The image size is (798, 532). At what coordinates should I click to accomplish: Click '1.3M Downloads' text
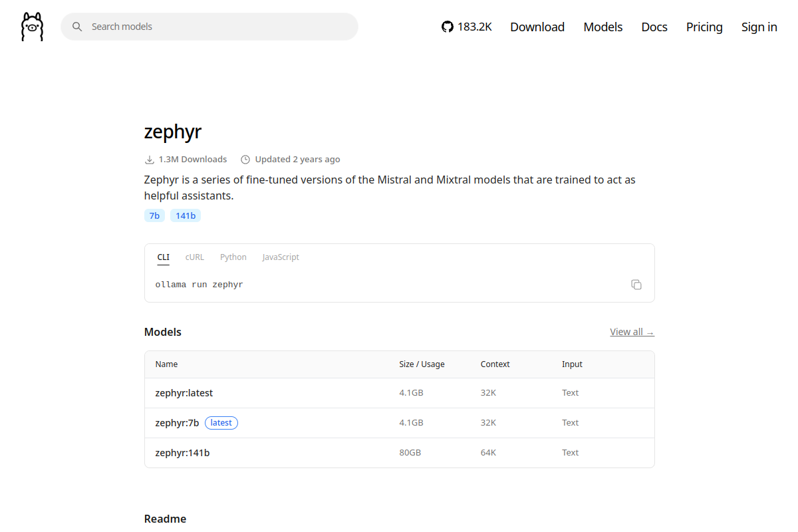tap(193, 160)
